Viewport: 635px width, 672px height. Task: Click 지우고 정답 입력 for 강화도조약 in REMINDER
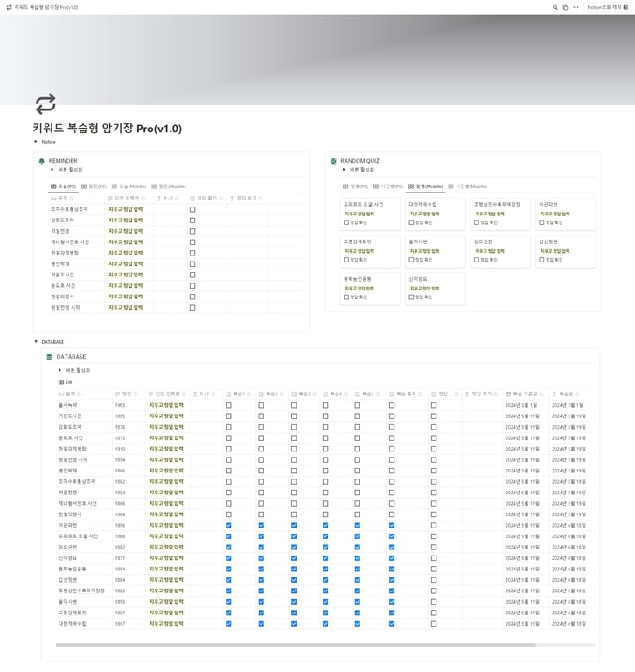pyautogui.click(x=126, y=220)
